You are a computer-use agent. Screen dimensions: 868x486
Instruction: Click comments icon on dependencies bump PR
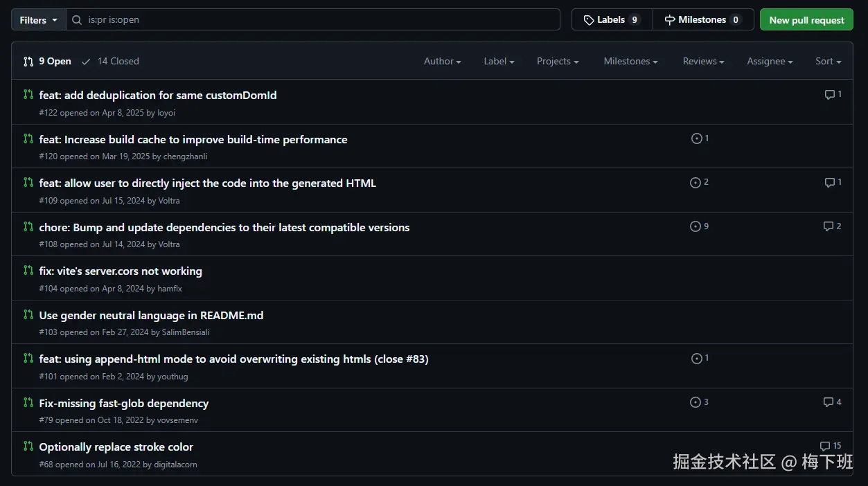tap(829, 226)
